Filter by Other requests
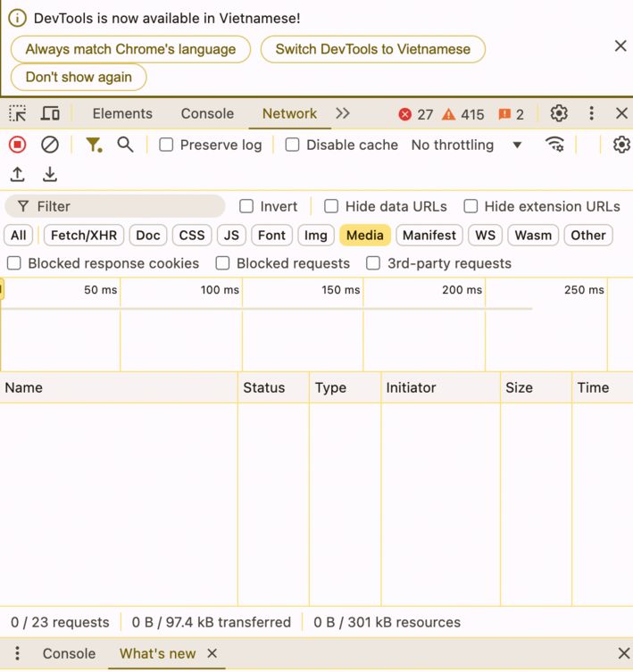The image size is (633, 672). [x=588, y=236]
